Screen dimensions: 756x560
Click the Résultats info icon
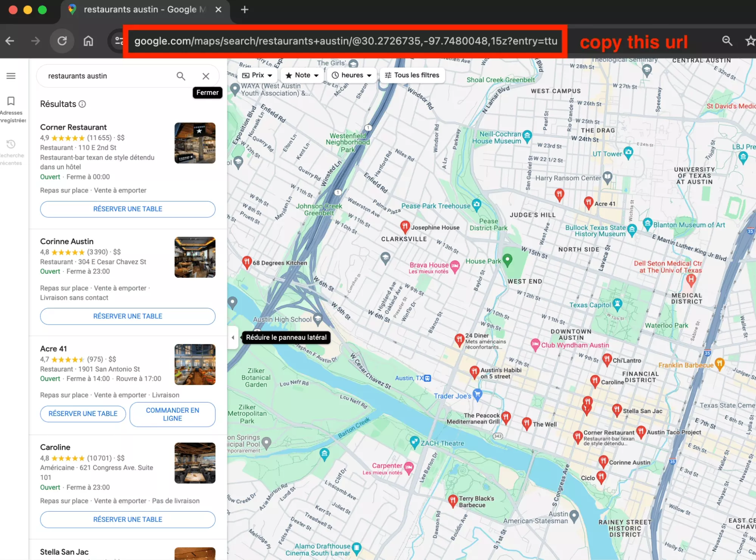82,104
